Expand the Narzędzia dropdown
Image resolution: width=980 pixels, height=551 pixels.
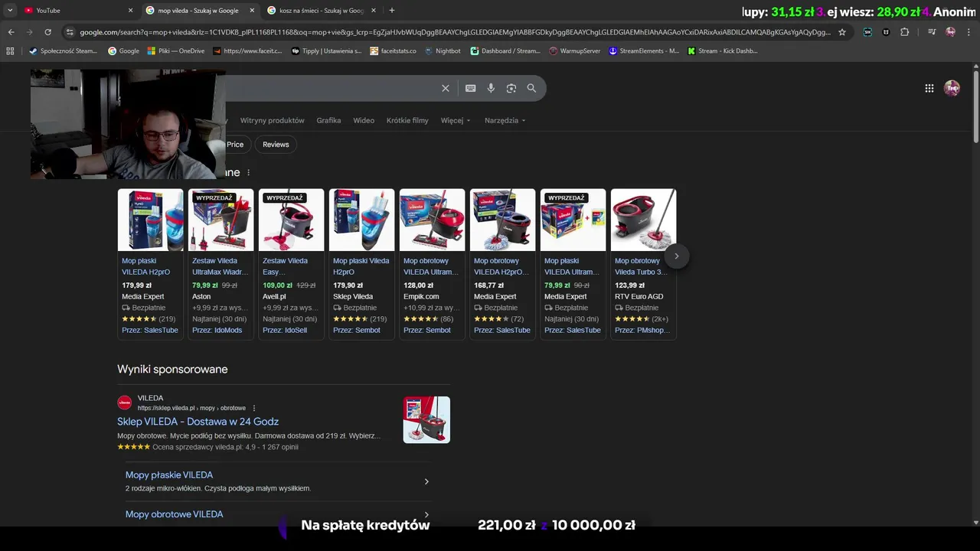[505, 120]
